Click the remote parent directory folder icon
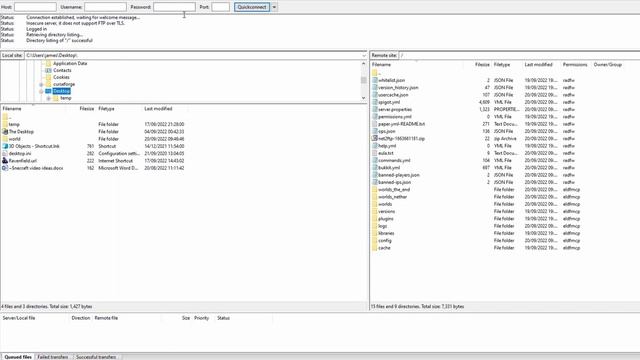Screen dimensions: 640x360 pos(375,73)
